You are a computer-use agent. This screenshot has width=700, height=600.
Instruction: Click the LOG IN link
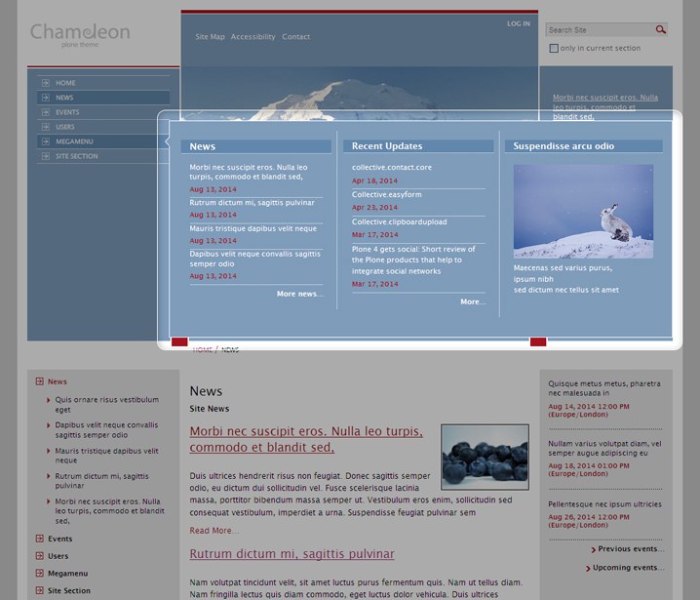(519, 23)
